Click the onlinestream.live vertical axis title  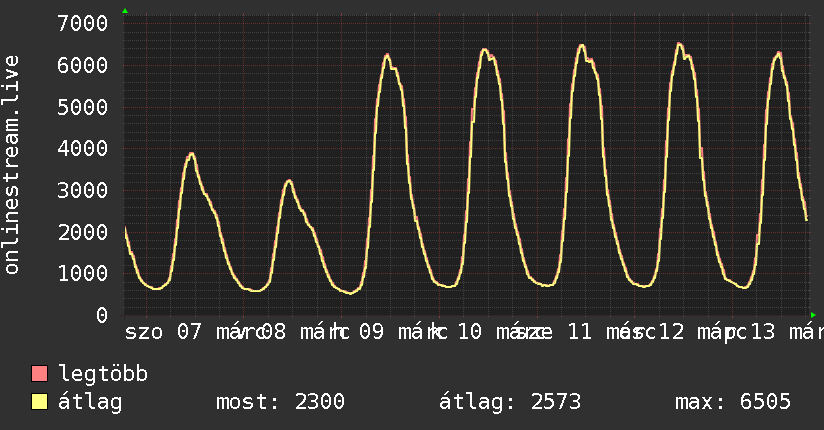(13, 165)
